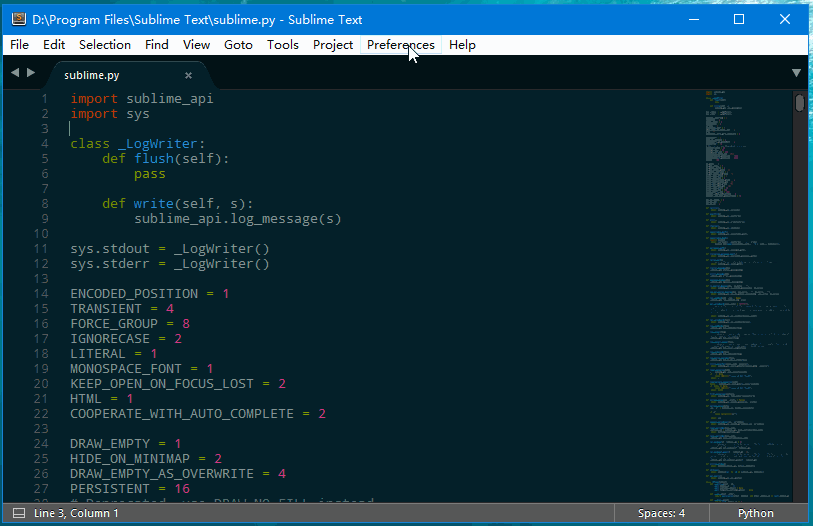Click DRAW_EMPTY_AS_OVERWRITE constant
Viewport: 813px width, 526px height.
162,474
